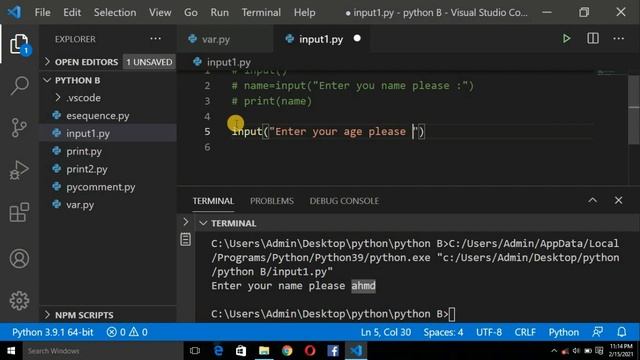Open the Edit menu
Viewport: 640px width, 360px height.
pyautogui.click(x=72, y=12)
